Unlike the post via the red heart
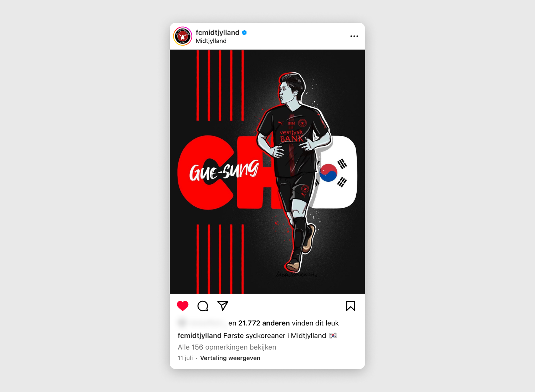Viewport: 535px width, 392px height. click(183, 306)
